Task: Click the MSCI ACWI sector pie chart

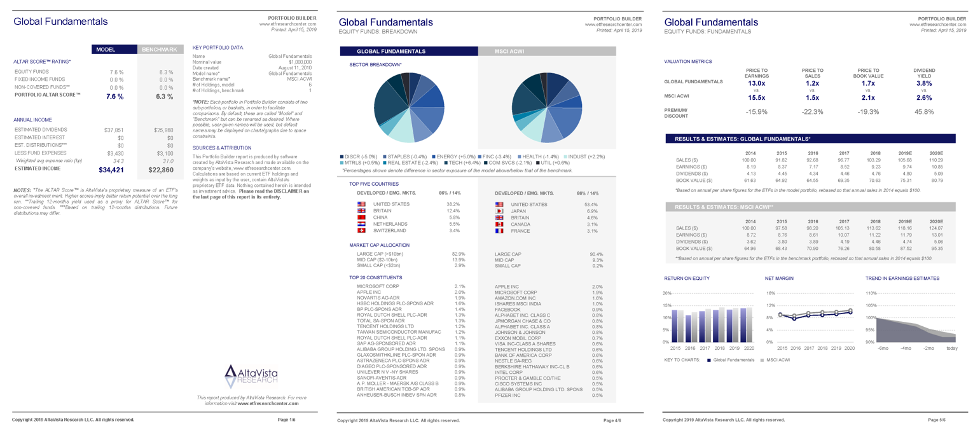Action: click(547, 107)
